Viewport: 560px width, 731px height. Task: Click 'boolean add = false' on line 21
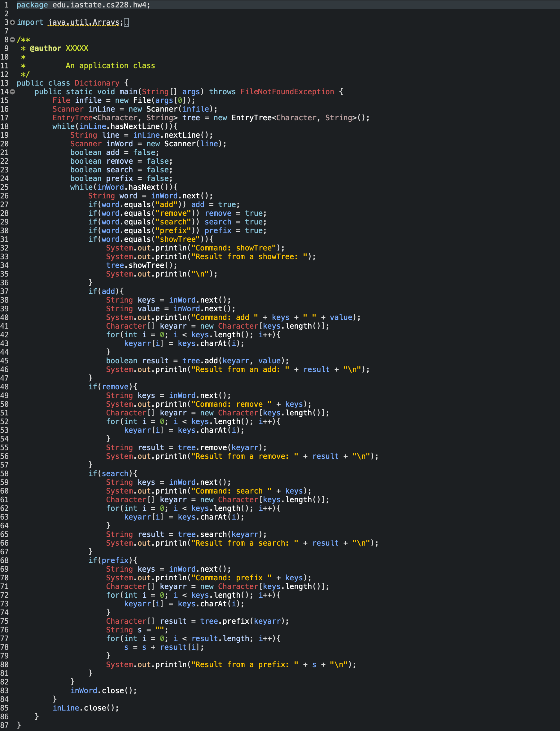click(x=113, y=153)
